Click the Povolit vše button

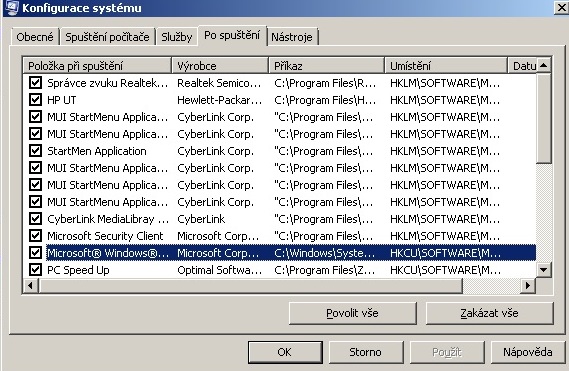352,313
